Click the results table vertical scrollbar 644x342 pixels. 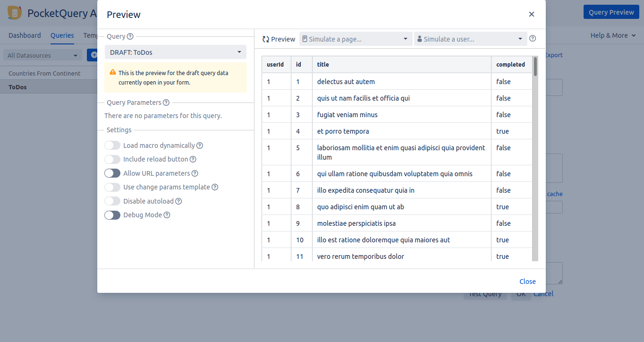pos(535,161)
